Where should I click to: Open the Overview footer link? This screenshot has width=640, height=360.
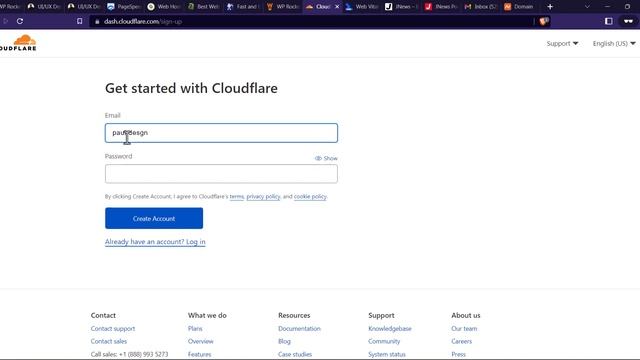point(200,341)
